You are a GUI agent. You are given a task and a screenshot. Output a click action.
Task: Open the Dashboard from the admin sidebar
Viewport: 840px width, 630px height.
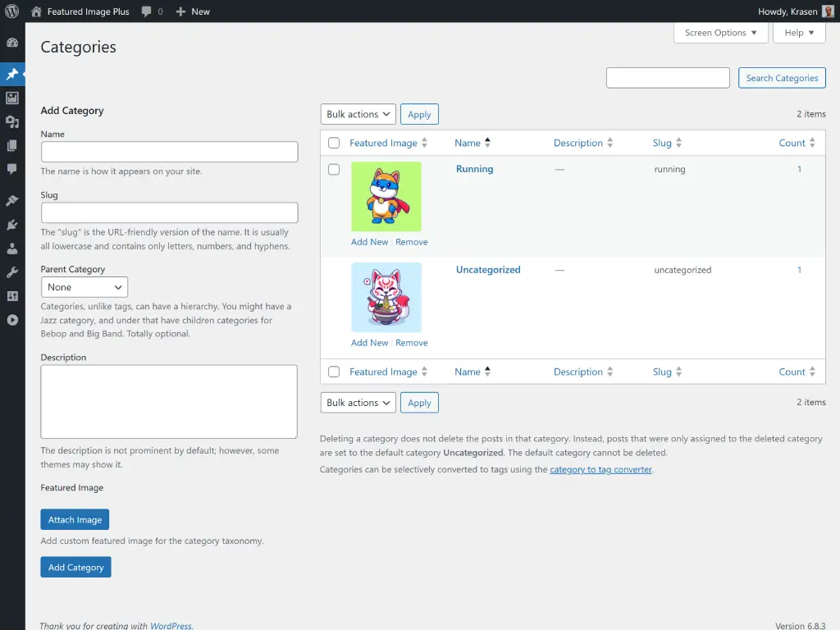point(12,42)
